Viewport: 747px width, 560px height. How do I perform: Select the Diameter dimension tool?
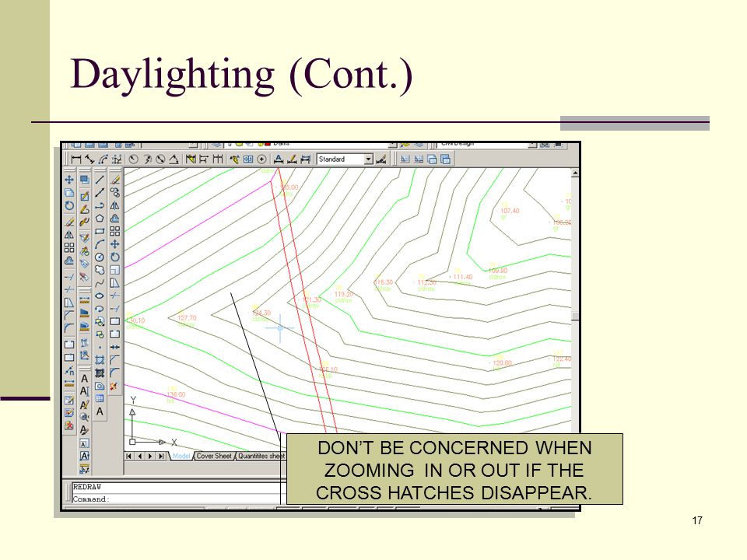tap(160, 159)
